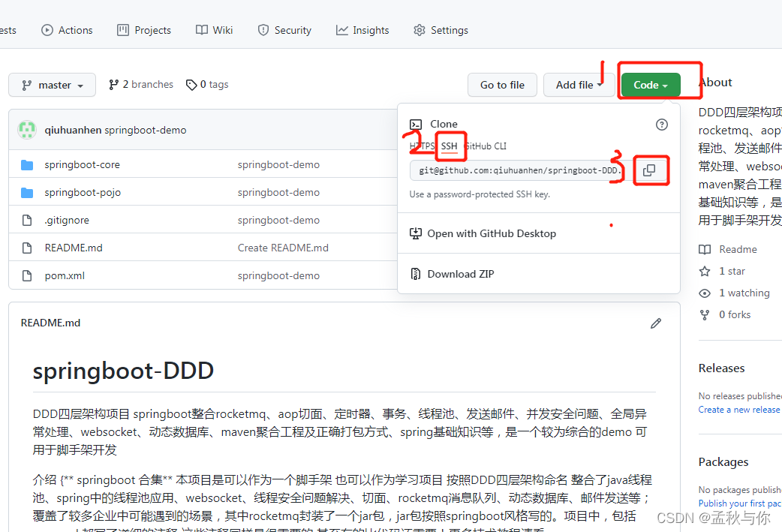The height and width of the screenshot is (532, 782).
Task: Open the Actions tab
Action: 67,30
